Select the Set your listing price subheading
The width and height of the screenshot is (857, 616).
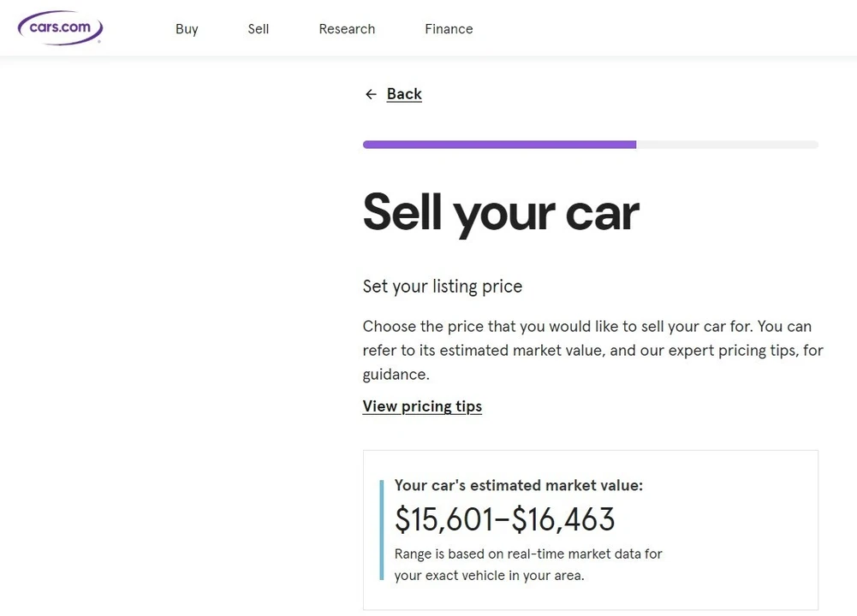pos(442,286)
